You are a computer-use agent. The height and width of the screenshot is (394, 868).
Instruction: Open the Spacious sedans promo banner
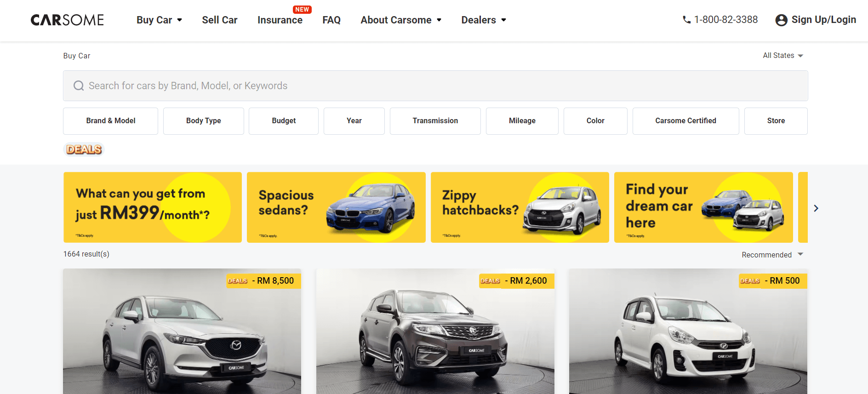pos(336,207)
